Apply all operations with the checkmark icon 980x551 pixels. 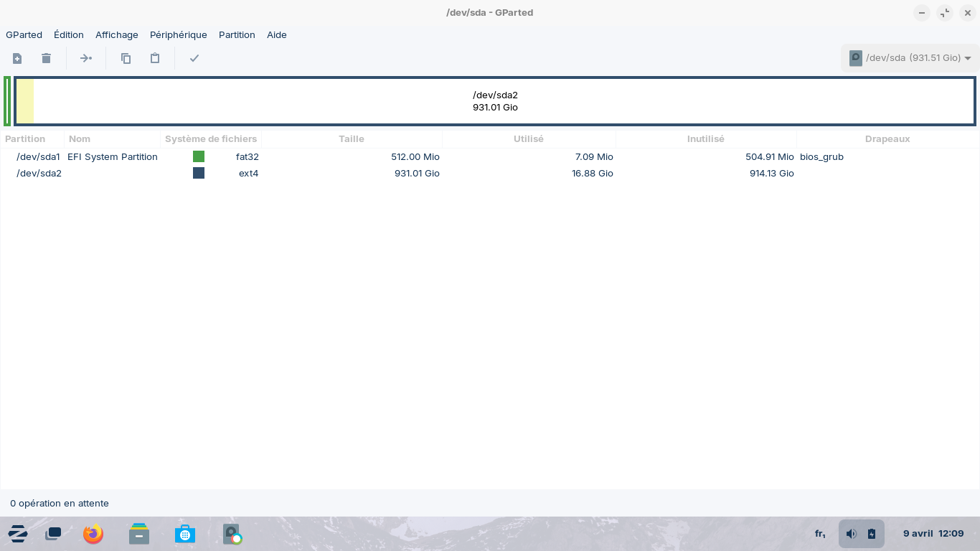[194, 58]
